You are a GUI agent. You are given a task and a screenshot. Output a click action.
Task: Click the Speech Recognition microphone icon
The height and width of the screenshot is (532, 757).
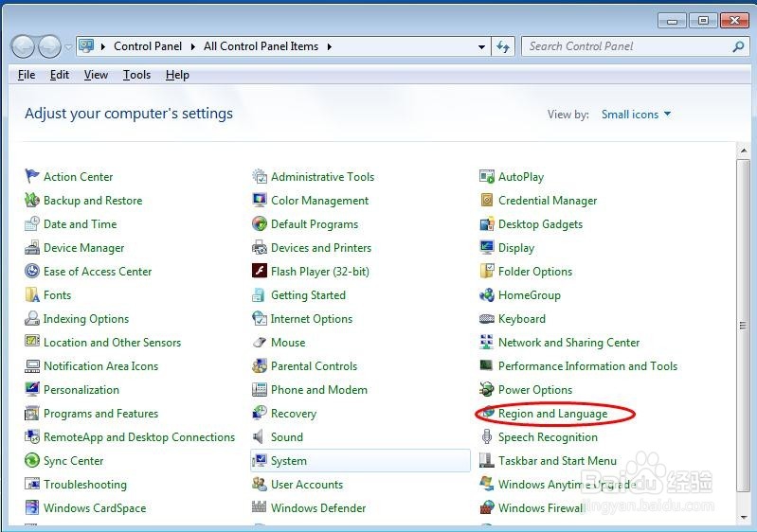[487, 436]
